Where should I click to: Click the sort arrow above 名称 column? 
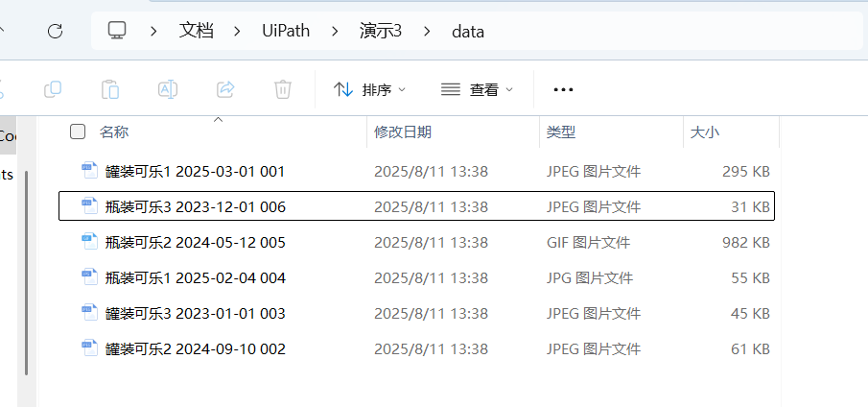click(218, 119)
